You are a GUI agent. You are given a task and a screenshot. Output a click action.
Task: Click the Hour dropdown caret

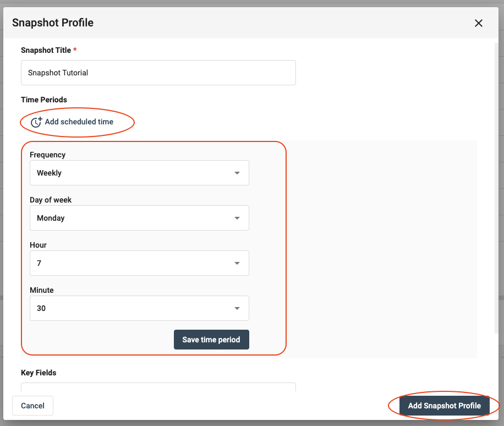[237, 263]
